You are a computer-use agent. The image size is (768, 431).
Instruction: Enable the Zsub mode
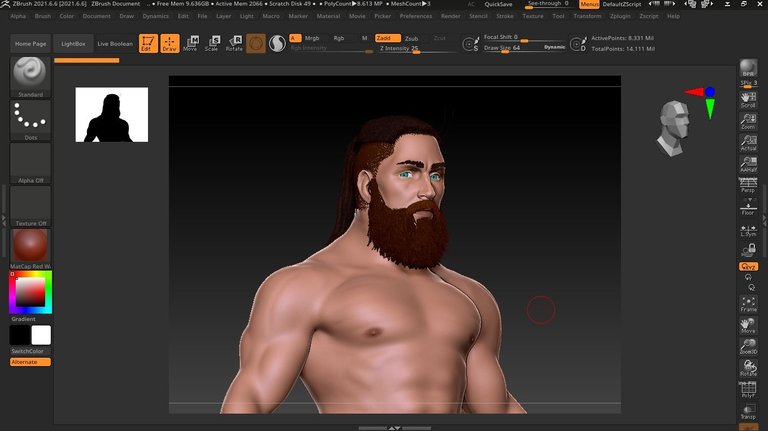(411, 38)
